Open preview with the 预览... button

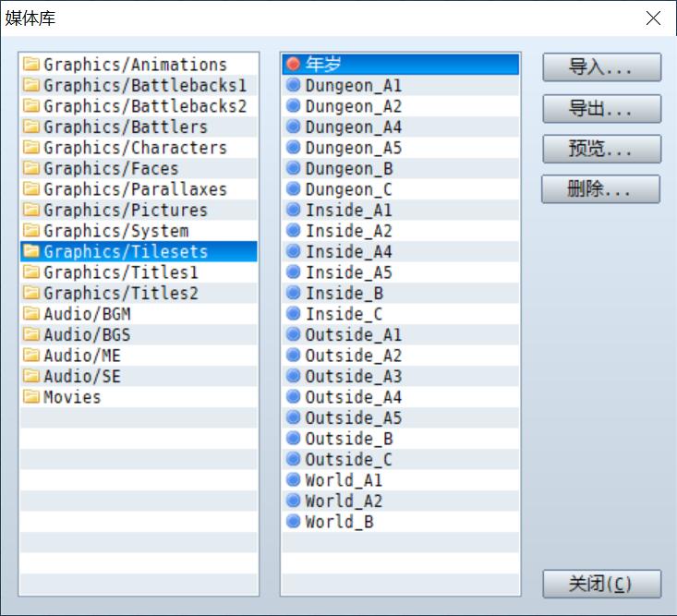point(601,149)
